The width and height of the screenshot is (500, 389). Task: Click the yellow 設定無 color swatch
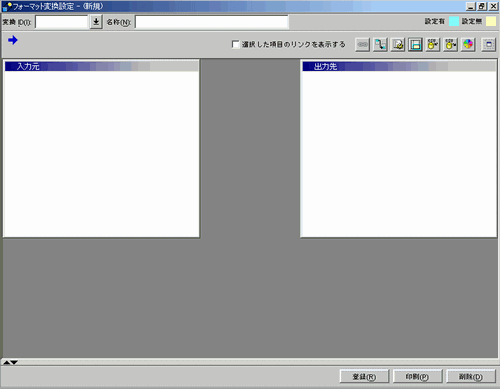pyautogui.click(x=491, y=21)
